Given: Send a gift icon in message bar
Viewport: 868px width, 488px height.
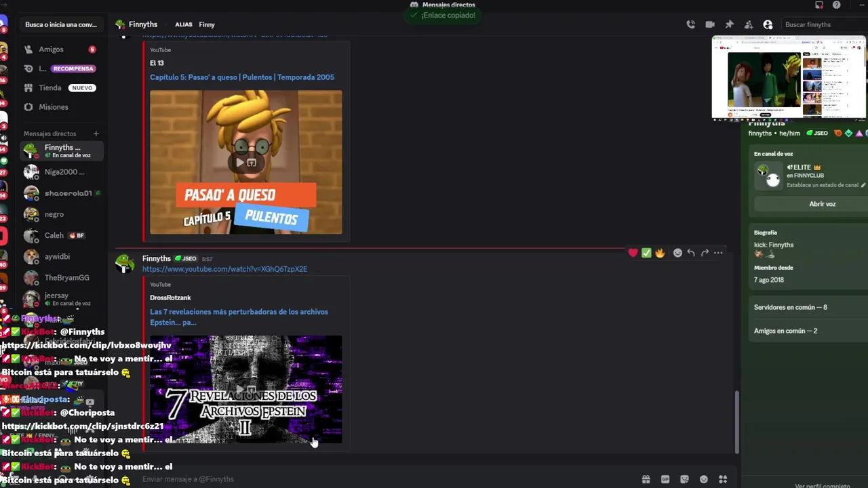Looking at the screenshot, I should pos(646,479).
